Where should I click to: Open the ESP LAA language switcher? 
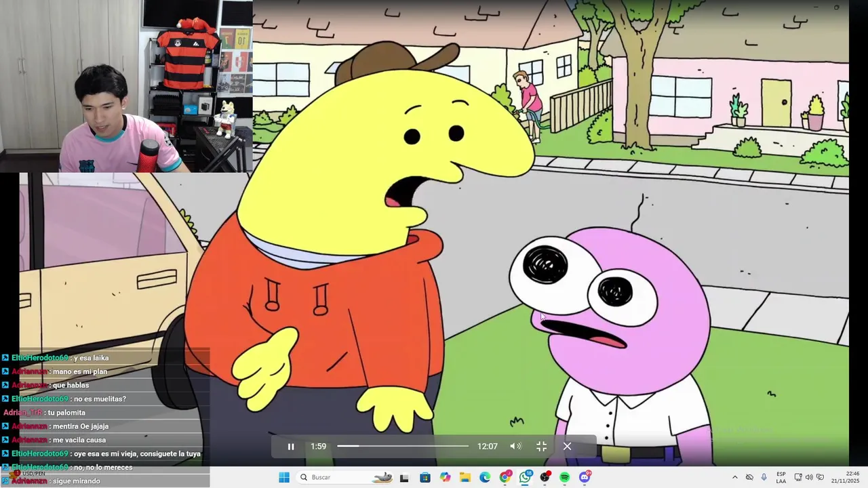tap(781, 477)
